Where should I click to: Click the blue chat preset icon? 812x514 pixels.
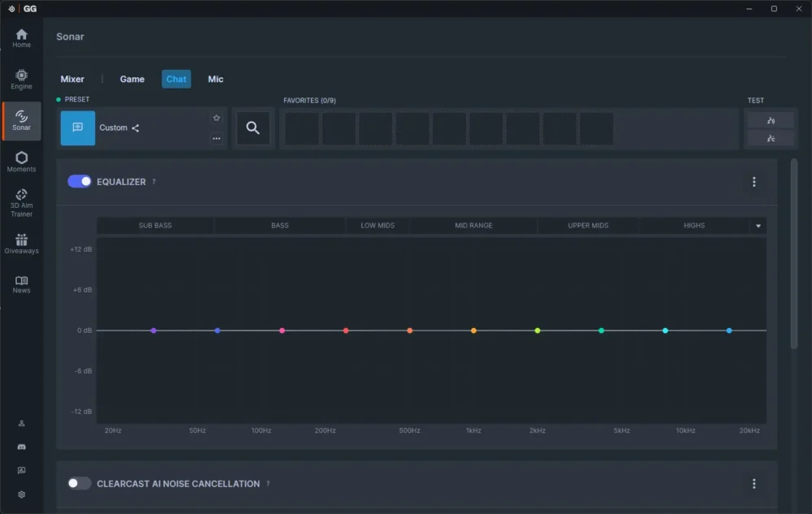[78, 127]
